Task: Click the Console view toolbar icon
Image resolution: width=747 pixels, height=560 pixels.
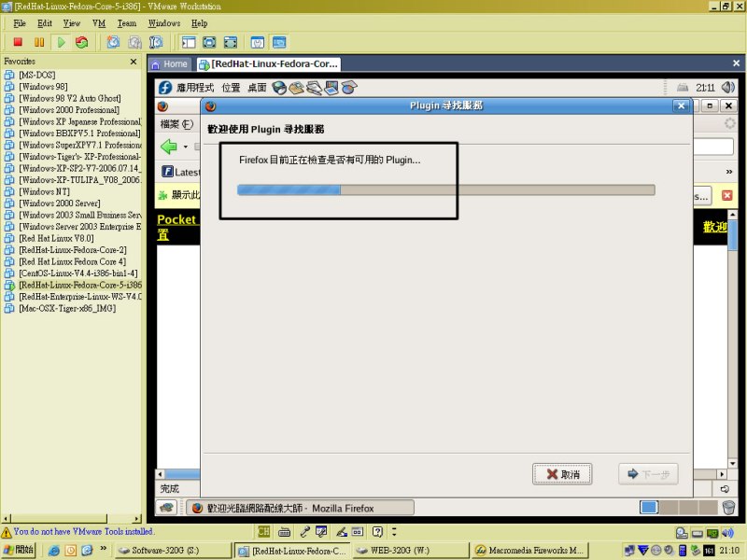Action: [279, 42]
